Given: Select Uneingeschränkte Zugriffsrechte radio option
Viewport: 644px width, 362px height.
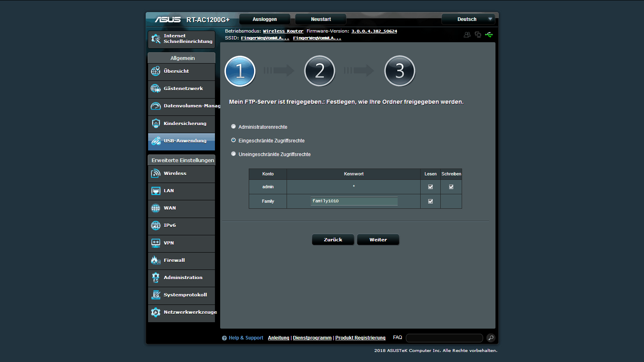Looking at the screenshot, I should pos(233,154).
